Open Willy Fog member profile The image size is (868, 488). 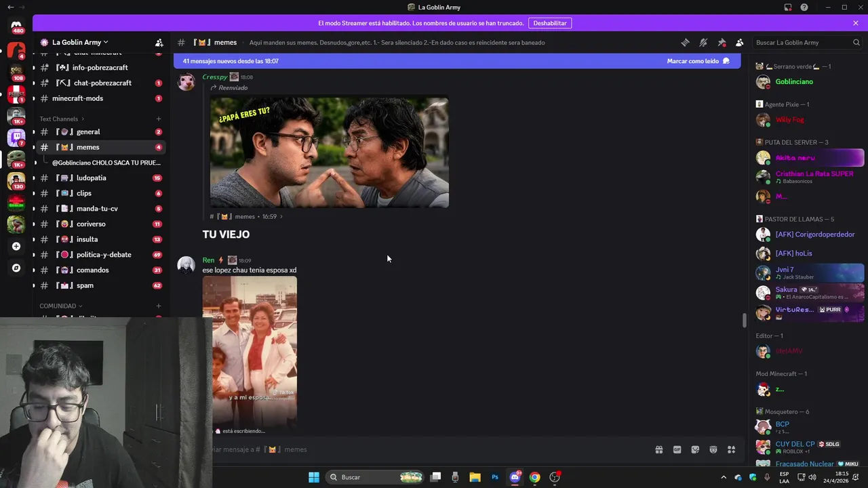[810, 120]
